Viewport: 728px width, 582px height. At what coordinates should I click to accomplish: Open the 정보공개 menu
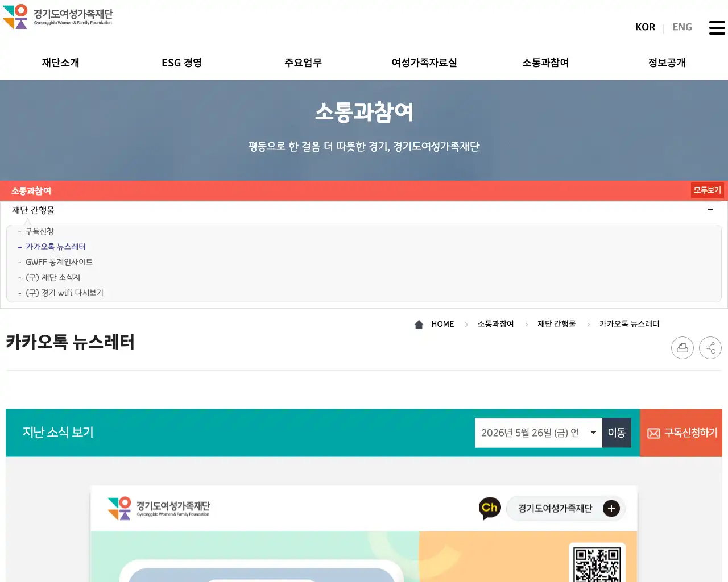[667, 63]
